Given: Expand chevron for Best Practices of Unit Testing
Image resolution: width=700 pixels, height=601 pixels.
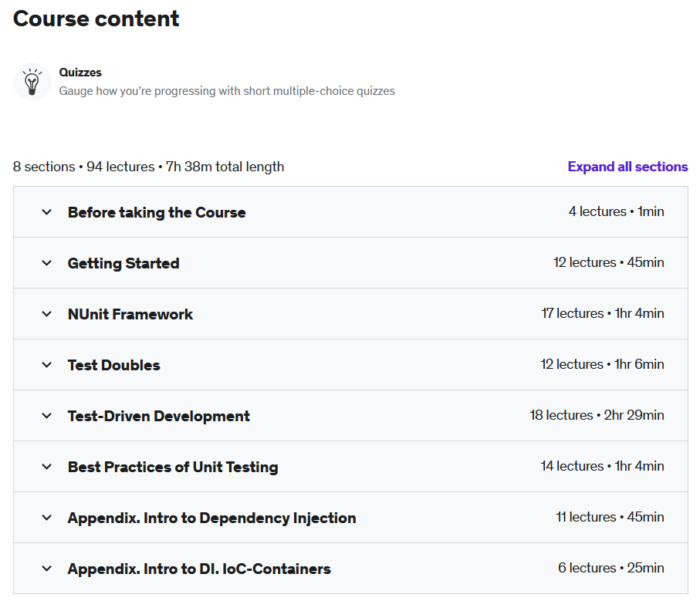Looking at the screenshot, I should (x=46, y=466).
